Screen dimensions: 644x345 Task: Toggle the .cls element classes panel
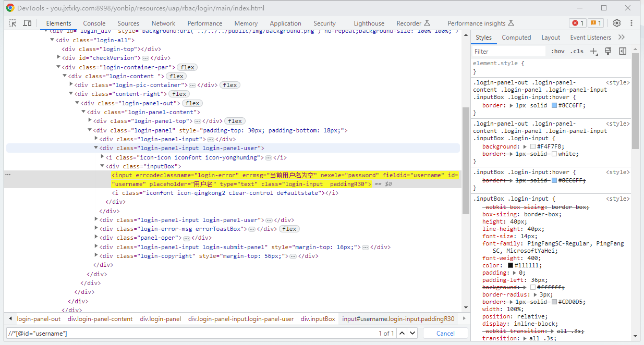(576, 51)
